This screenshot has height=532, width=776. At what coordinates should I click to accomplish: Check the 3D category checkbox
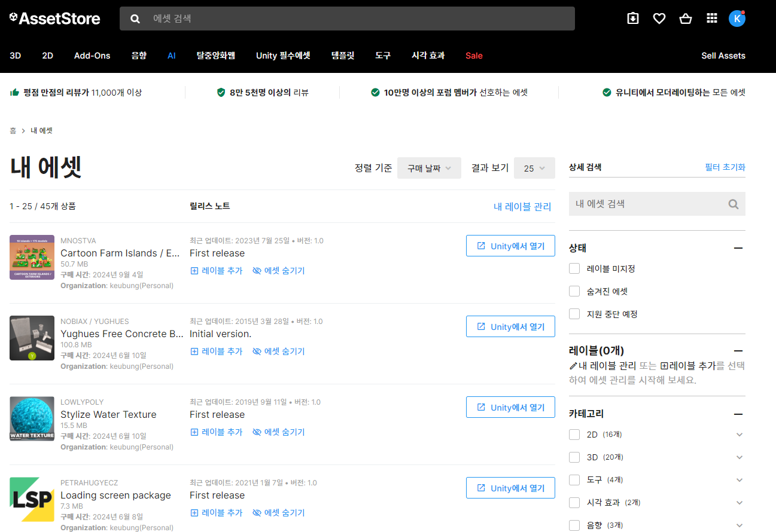click(x=574, y=457)
